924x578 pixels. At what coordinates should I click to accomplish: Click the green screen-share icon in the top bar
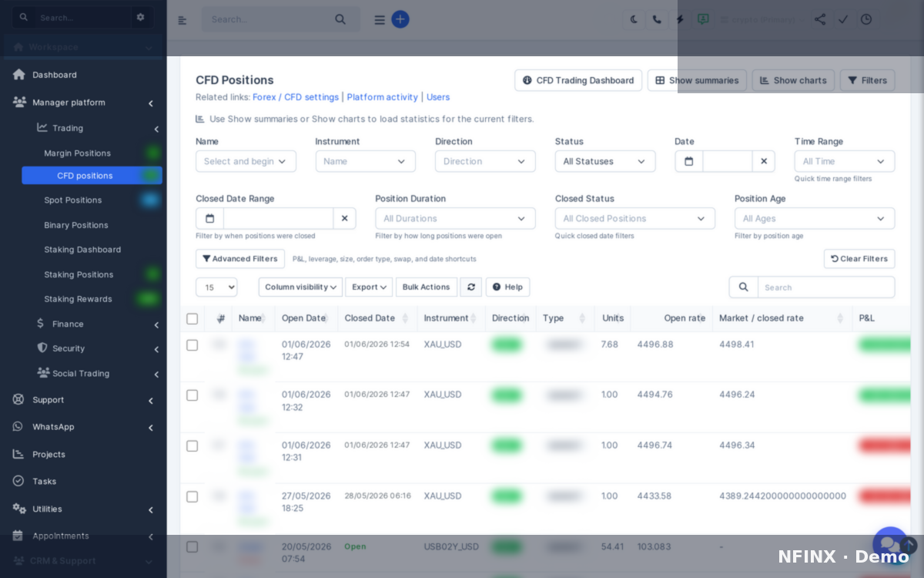[x=703, y=19]
